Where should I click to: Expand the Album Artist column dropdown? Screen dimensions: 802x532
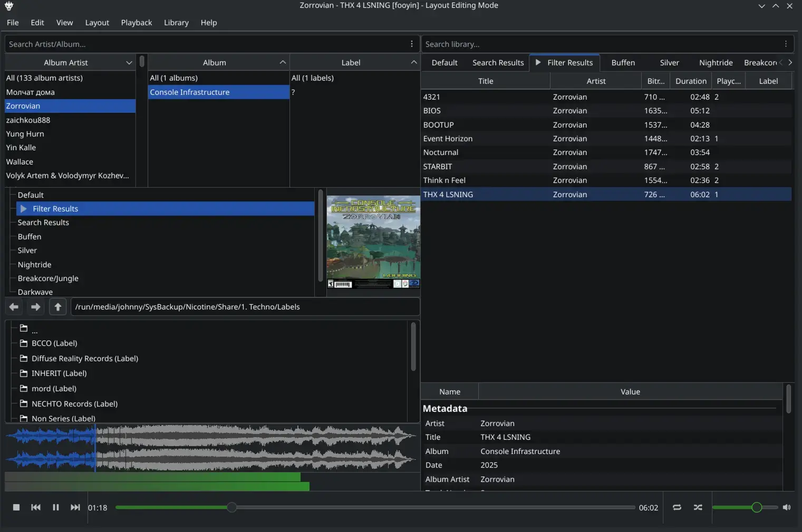(x=129, y=63)
